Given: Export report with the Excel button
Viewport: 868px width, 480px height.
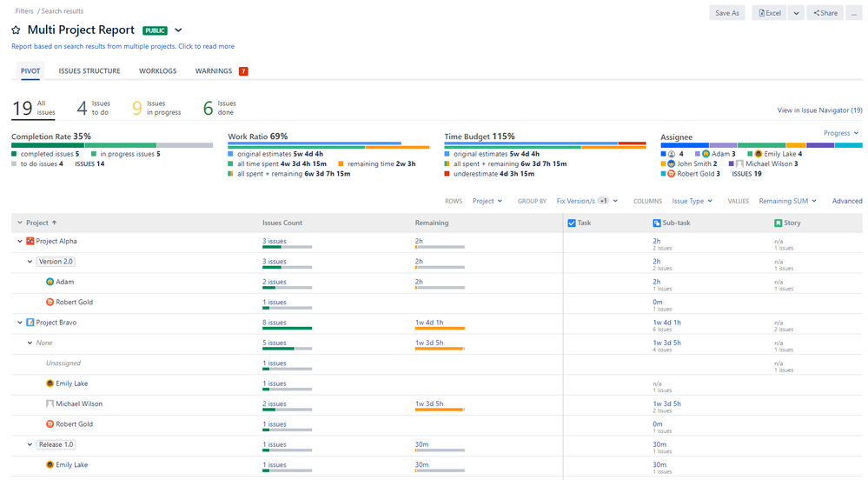Looking at the screenshot, I should [x=770, y=13].
